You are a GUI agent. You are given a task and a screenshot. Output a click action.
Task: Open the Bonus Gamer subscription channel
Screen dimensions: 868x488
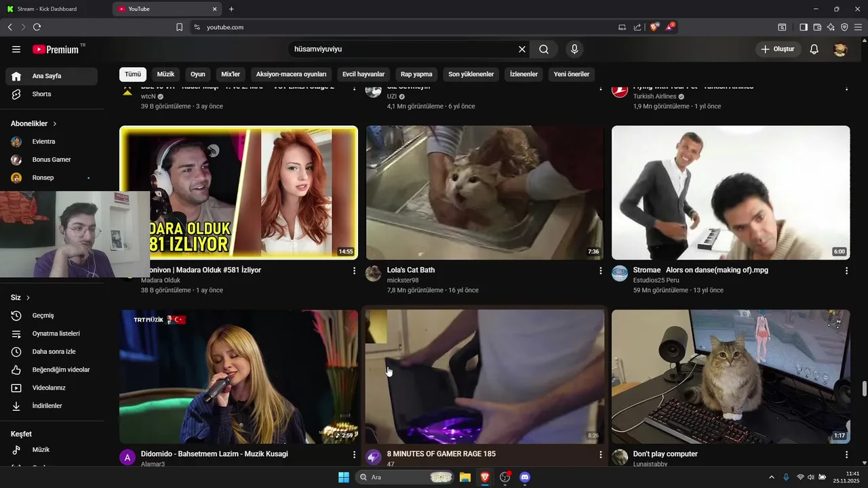pos(52,160)
